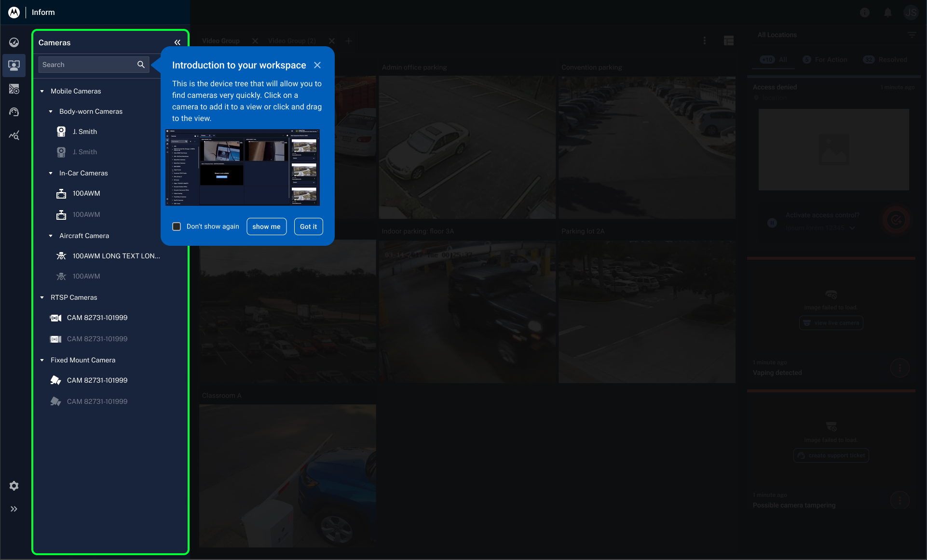This screenshot has height=560, width=927.
Task: Open the video search sidebar icon
Action: [x=14, y=89]
